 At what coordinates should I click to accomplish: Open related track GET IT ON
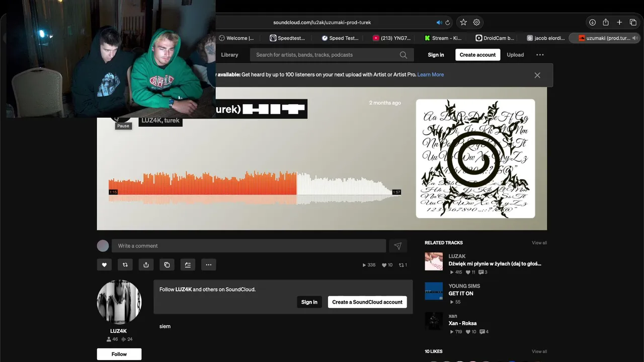(461, 294)
